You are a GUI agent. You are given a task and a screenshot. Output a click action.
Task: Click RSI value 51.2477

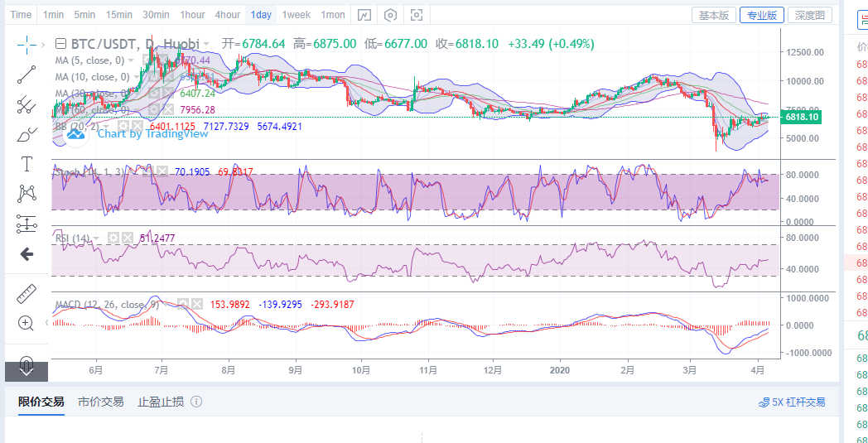click(157, 238)
